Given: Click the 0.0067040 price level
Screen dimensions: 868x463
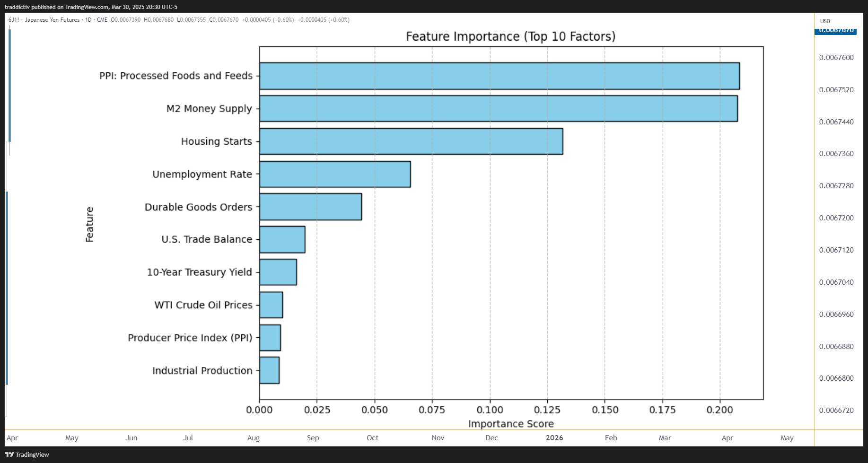Looking at the screenshot, I should coord(836,282).
